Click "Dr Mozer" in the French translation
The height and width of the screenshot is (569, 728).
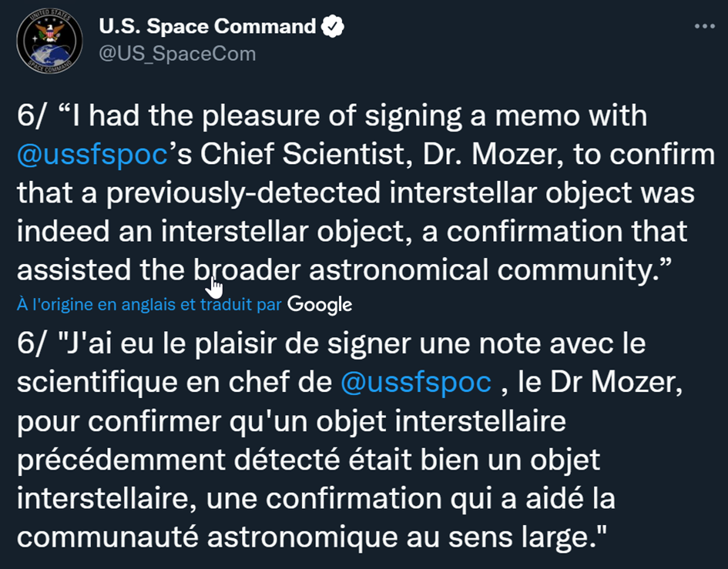pos(600,383)
